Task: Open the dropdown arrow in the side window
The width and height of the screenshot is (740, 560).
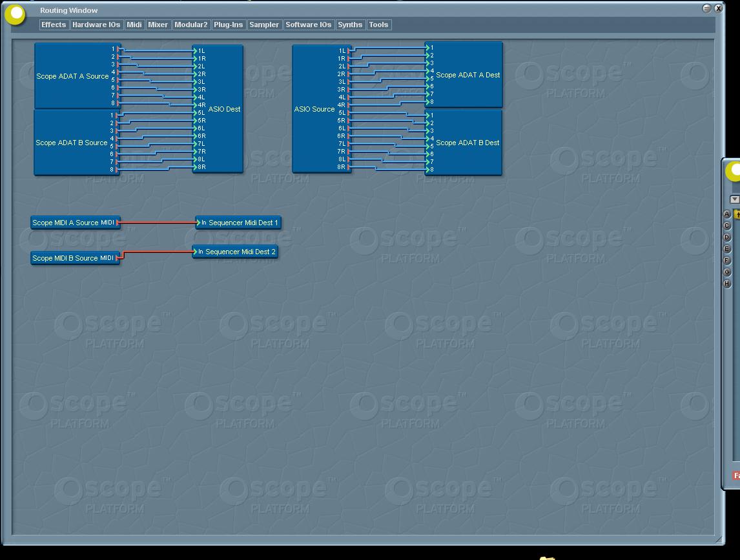Action: (735, 199)
